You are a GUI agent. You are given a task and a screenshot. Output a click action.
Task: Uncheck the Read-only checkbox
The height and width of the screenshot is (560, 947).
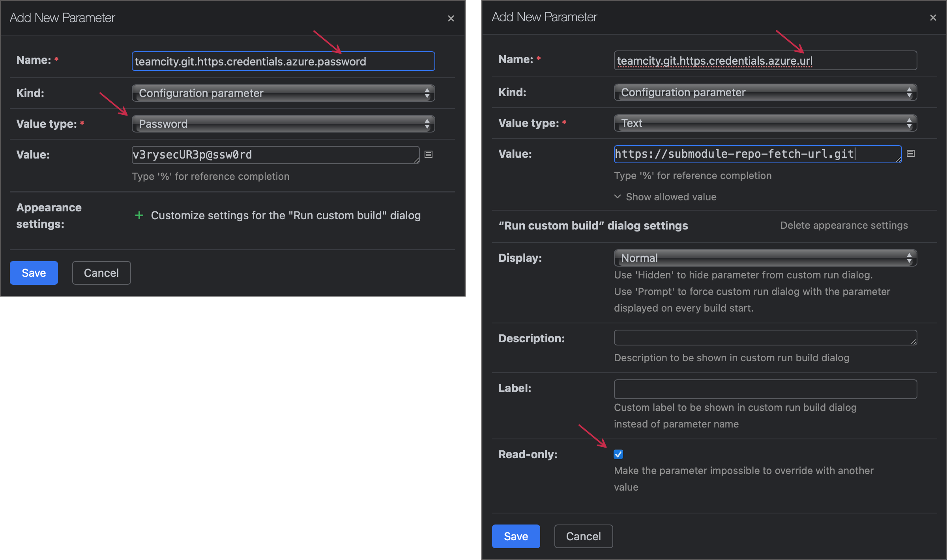pos(618,454)
